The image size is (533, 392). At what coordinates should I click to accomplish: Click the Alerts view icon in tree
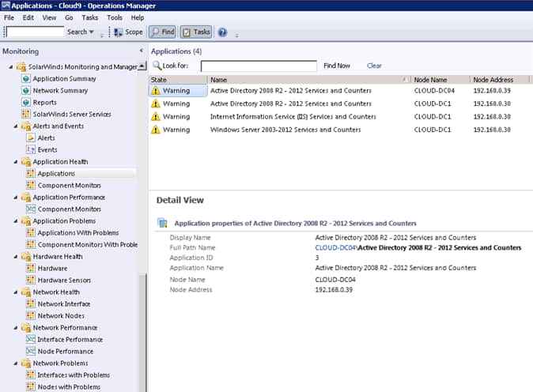[x=31, y=138]
